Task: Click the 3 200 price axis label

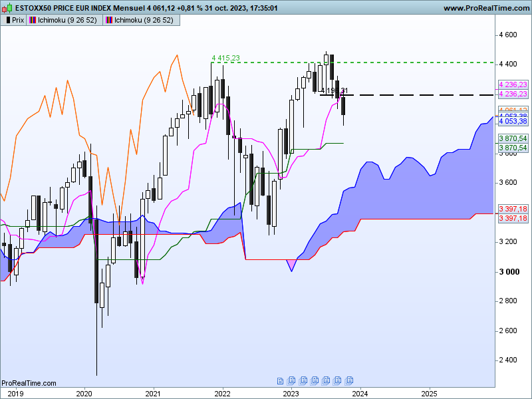Action: [508, 242]
